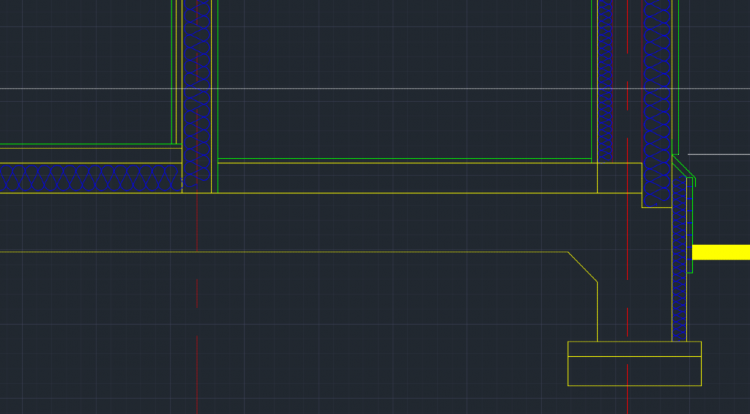Click the long yellow horizontal line at lower left
The height and width of the screenshot is (414, 750).
(x=280, y=252)
